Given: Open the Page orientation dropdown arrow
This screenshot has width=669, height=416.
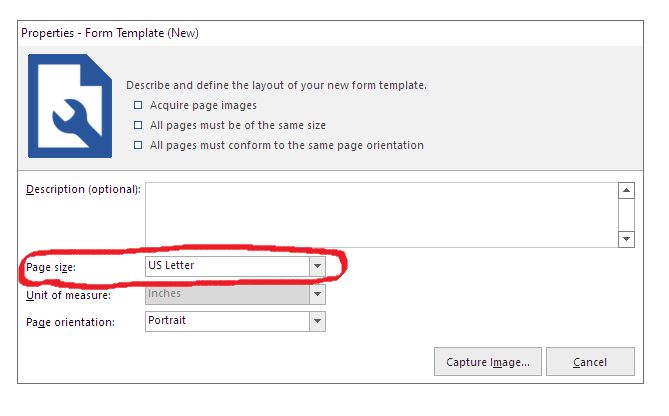Looking at the screenshot, I should [317, 321].
